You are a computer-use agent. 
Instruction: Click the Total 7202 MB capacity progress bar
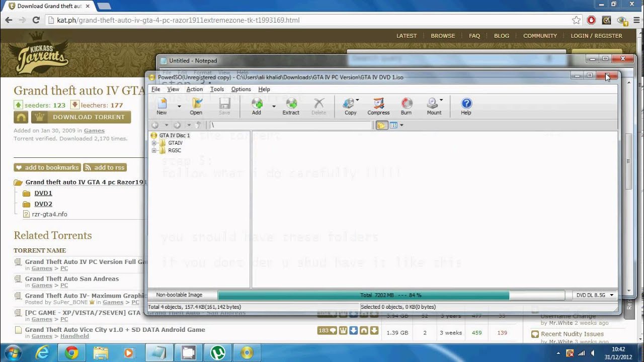(x=390, y=295)
